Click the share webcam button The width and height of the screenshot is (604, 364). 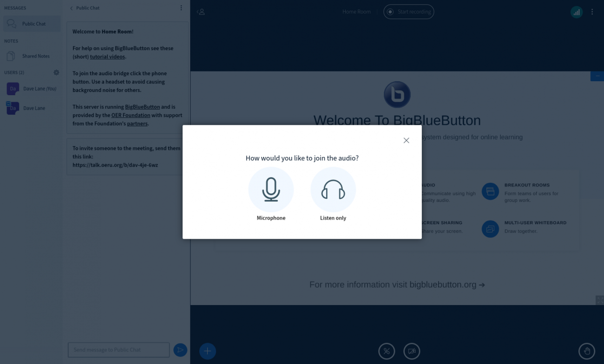click(x=412, y=351)
